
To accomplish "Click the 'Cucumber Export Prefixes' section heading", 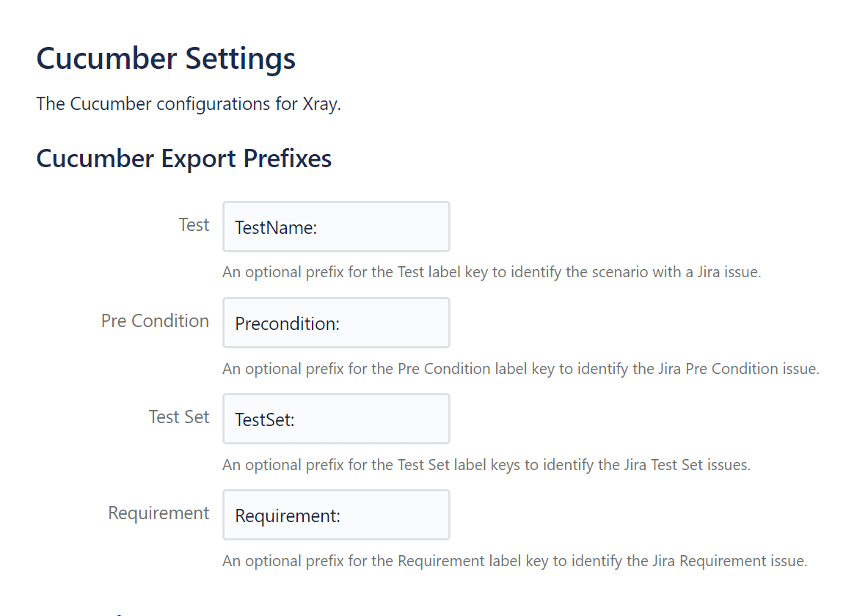I will click(183, 158).
